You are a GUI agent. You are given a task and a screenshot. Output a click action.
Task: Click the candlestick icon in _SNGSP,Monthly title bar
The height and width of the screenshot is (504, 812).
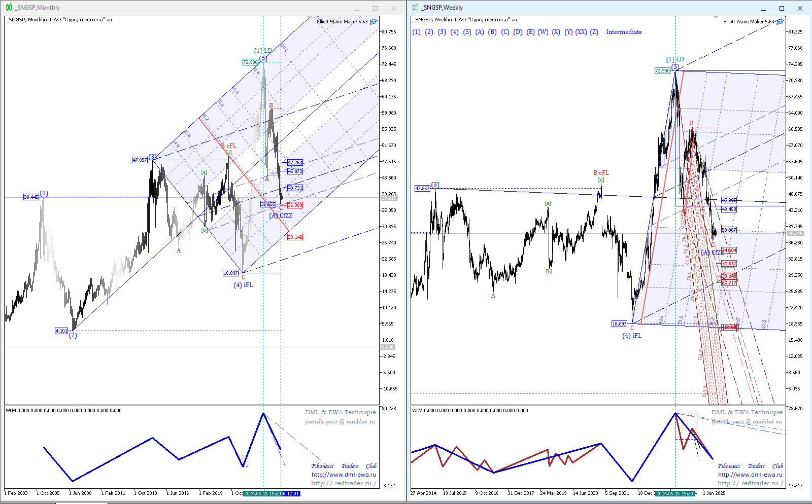(9, 8)
